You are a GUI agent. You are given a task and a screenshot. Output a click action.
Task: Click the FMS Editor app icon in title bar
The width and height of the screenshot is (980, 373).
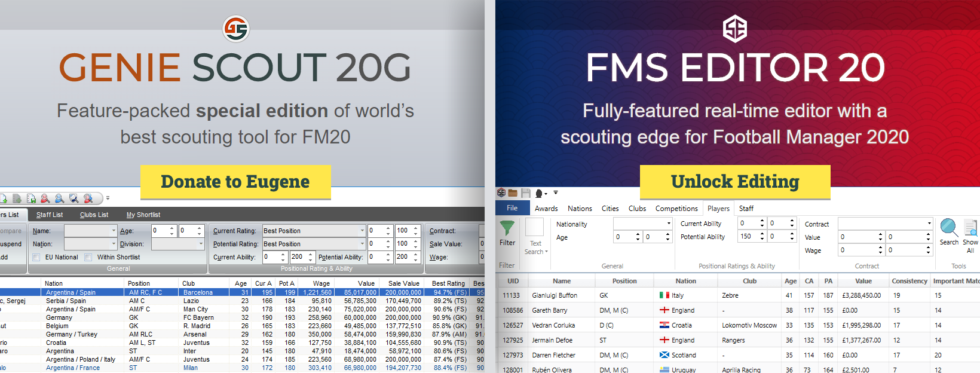(x=501, y=192)
